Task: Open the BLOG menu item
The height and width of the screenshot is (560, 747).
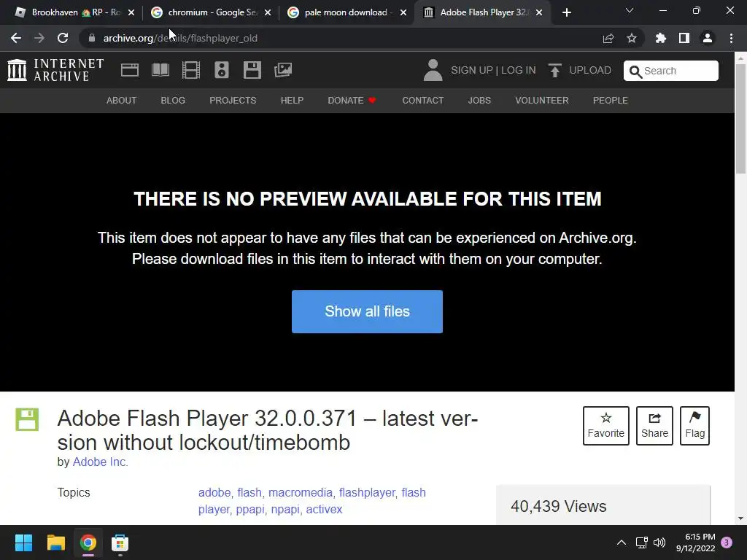Action: (x=173, y=101)
